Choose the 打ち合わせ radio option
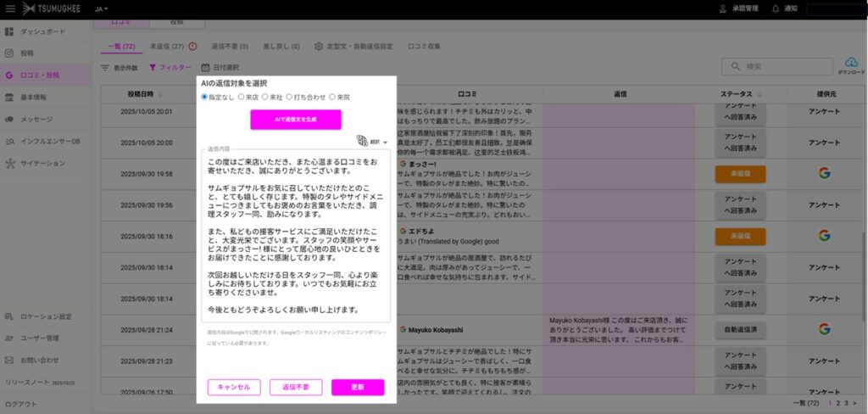 [289, 97]
